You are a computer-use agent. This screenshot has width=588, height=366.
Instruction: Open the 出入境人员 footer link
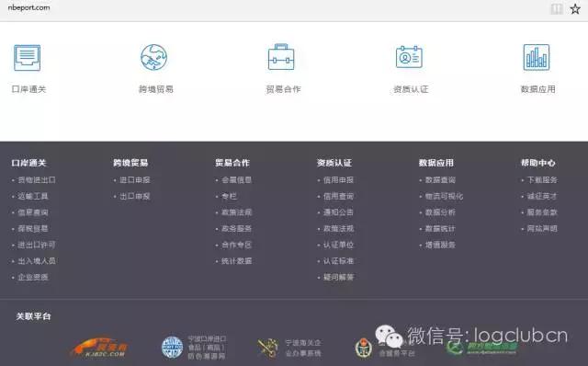pyautogui.click(x=37, y=261)
